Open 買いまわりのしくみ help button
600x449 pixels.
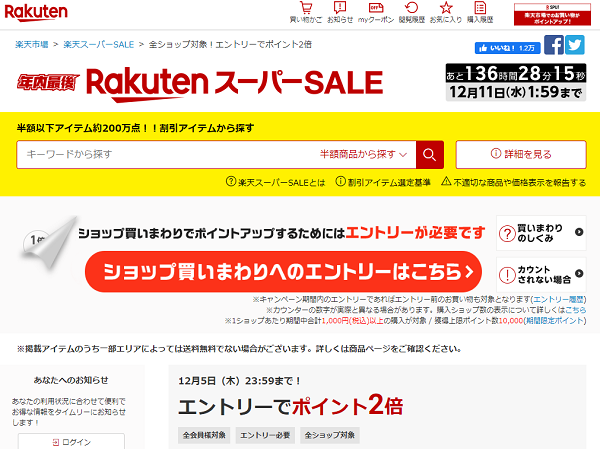(541, 233)
